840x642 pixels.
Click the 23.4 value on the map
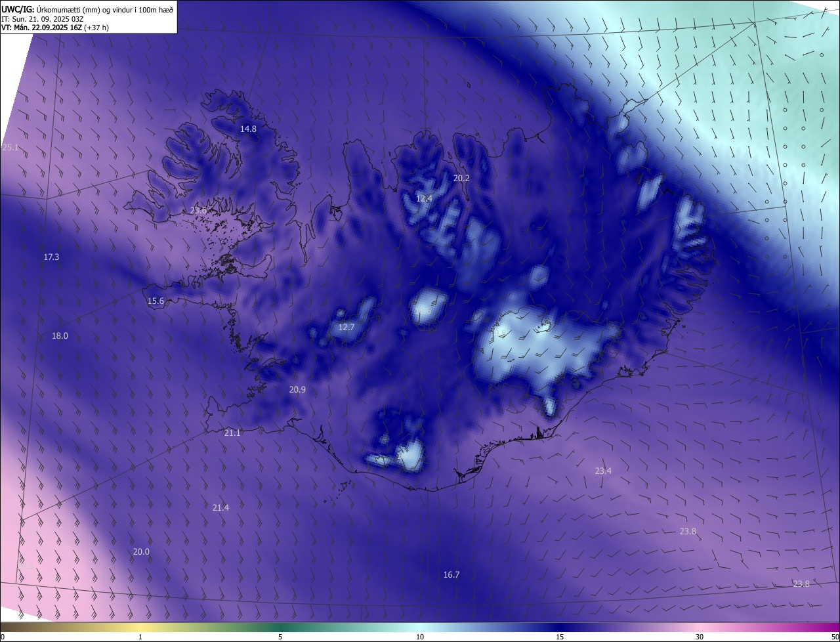coord(603,471)
